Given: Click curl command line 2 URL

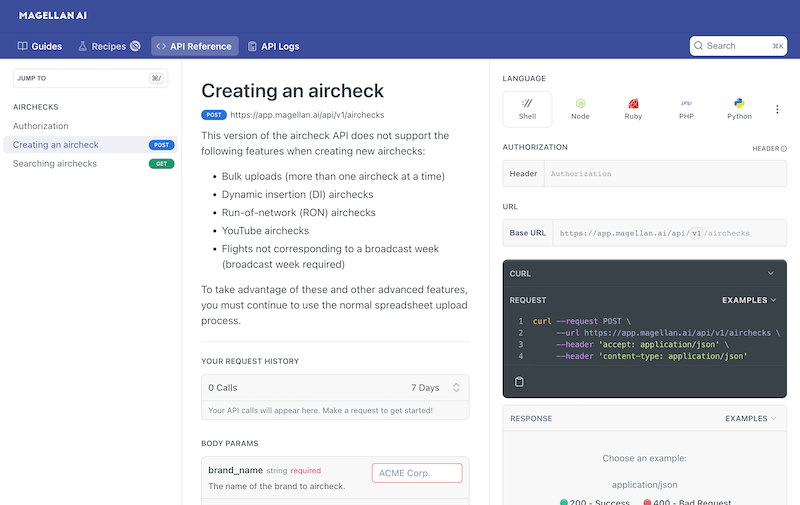Looking at the screenshot, I should point(678,333).
